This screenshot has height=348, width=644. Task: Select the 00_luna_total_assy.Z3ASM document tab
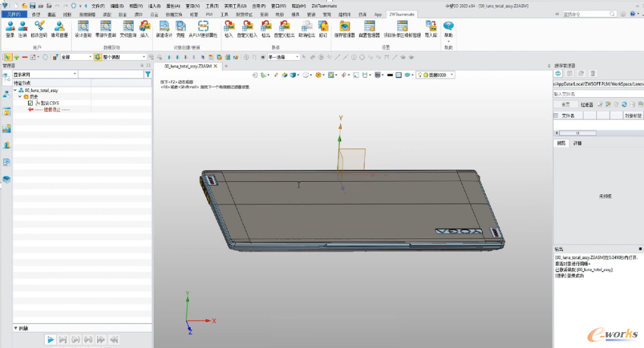point(188,66)
